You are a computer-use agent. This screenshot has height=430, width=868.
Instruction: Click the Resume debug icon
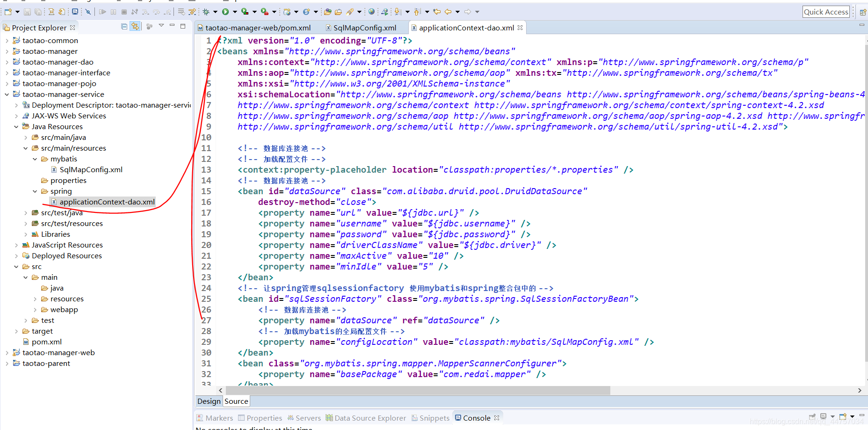(x=102, y=12)
